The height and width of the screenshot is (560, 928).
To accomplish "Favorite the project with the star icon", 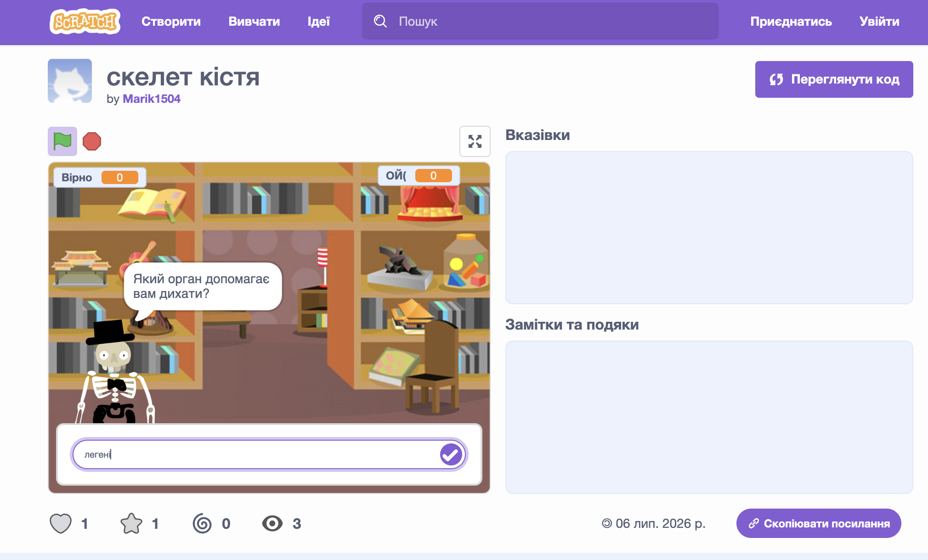I will (131, 523).
